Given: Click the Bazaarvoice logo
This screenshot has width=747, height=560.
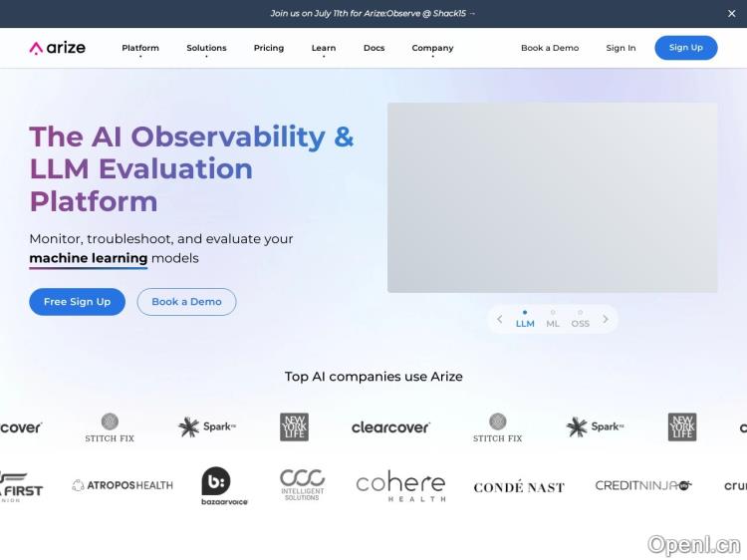Looking at the screenshot, I should [224, 485].
